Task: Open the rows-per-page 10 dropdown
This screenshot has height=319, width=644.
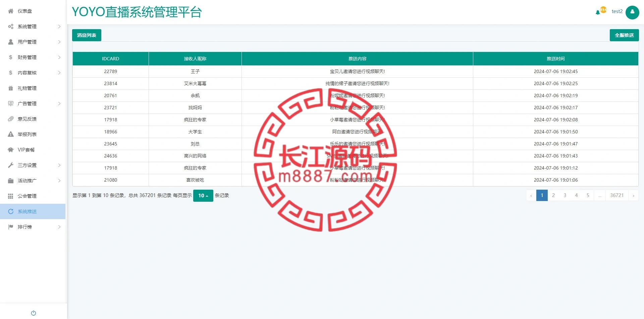Action: point(203,195)
